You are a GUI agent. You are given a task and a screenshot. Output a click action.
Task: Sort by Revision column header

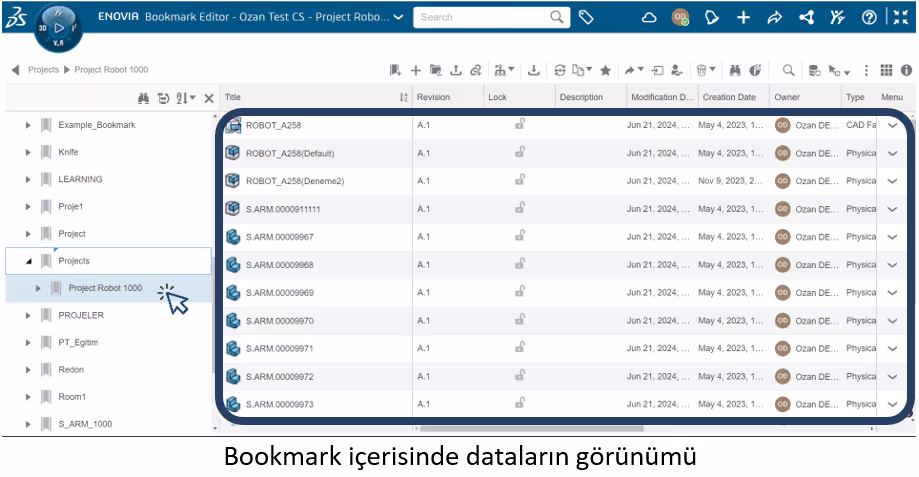[x=433, y=97]
